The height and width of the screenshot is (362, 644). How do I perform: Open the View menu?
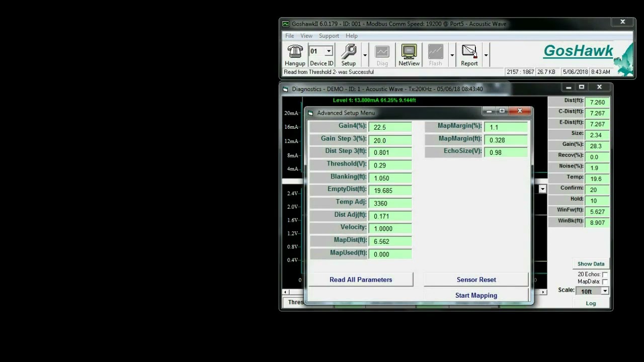[306, 36]
